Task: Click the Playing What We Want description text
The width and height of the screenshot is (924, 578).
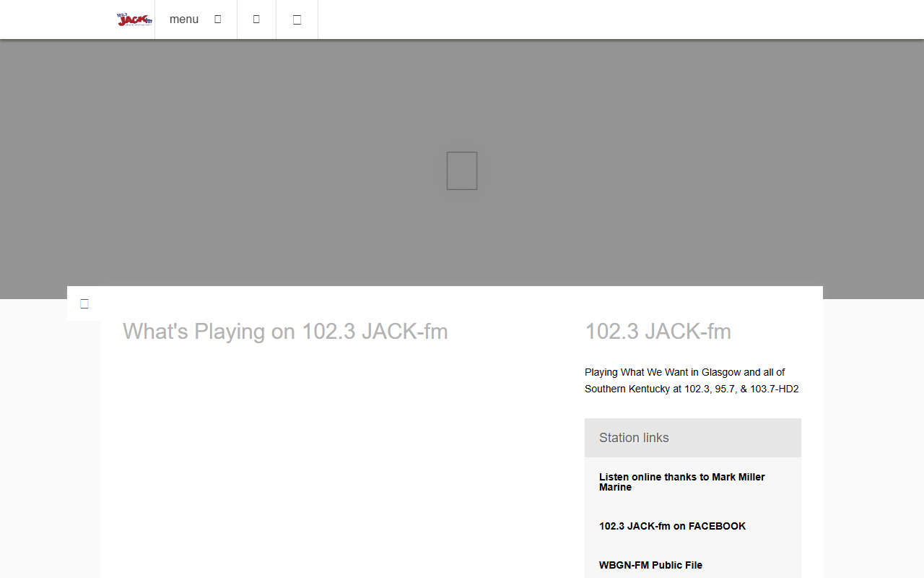Action: point(692,381)
